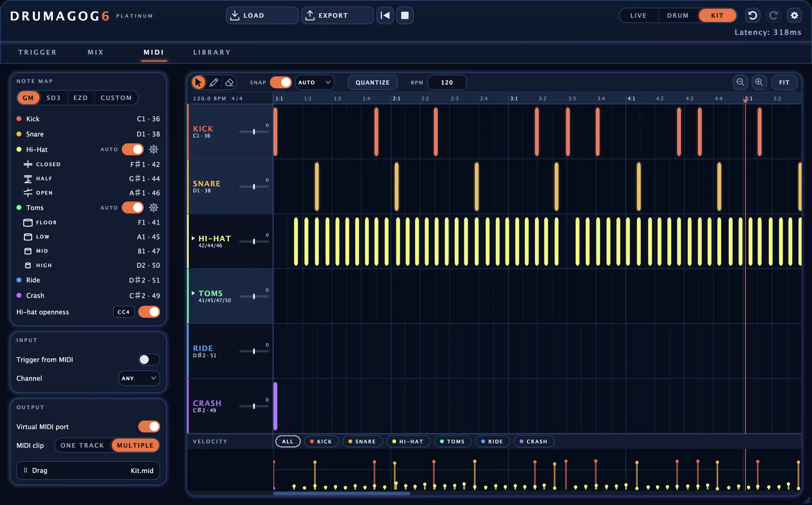
Task: Click the blue Ride color dot
Action: tap(19, 280)
